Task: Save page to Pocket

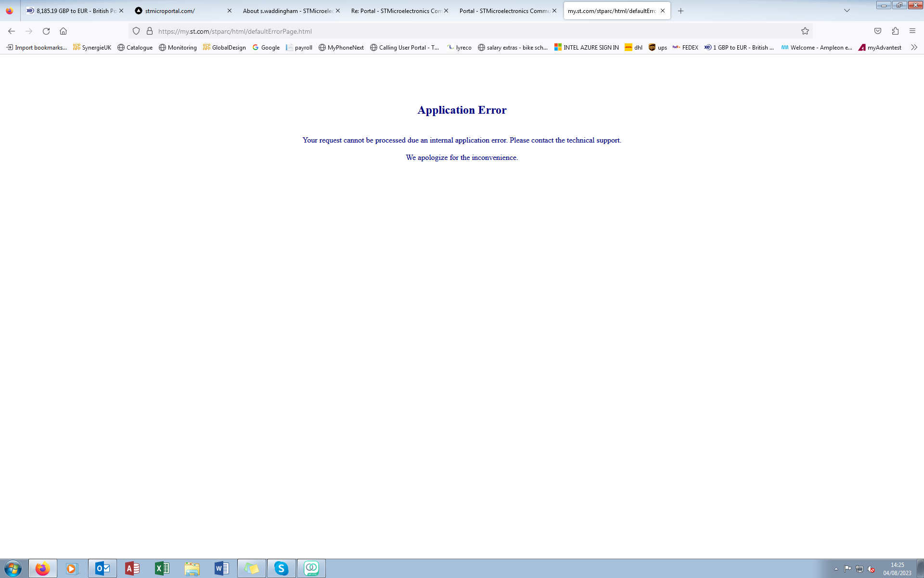Action: [x=877, y=31]
